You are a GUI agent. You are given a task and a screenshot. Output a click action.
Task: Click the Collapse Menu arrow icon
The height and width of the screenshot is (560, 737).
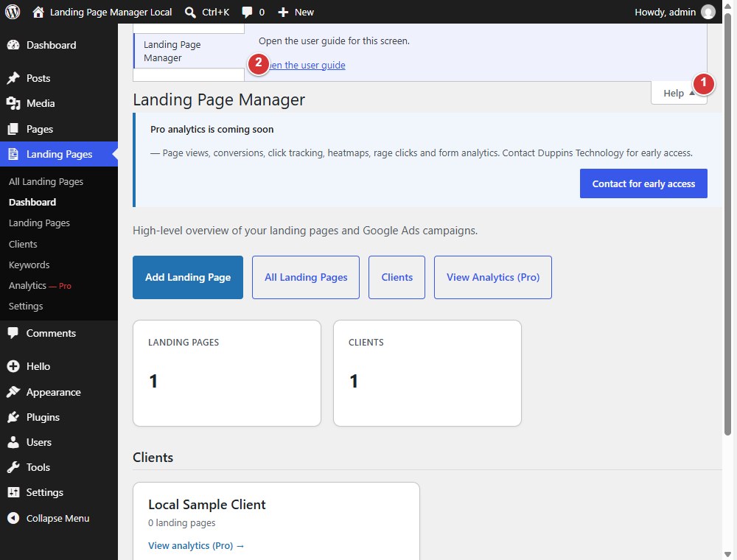pyautogui.click(x=13, y=518)
